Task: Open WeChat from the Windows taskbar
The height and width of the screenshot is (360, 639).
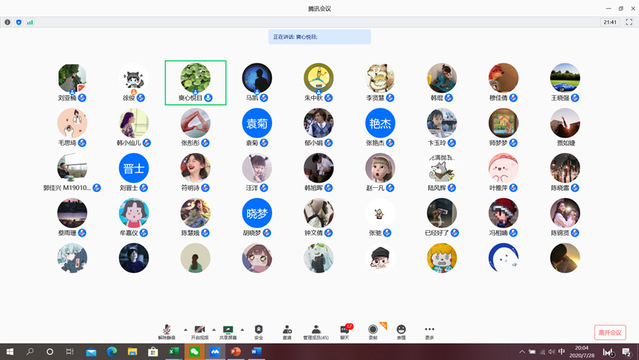Action: click(x=194, y=351)
